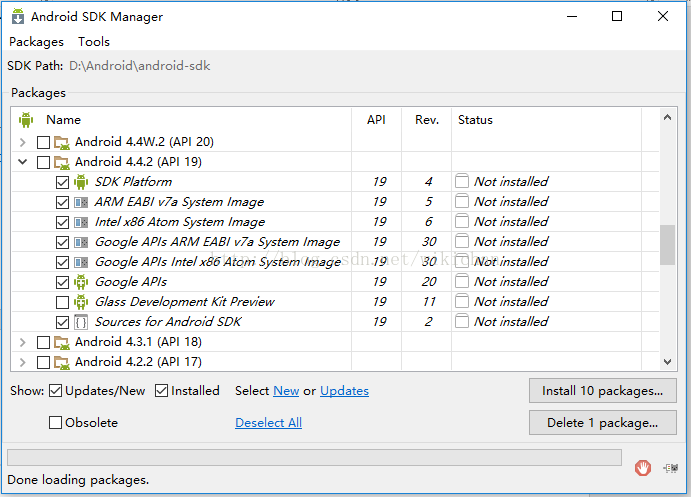Uncheck Google APIs Intel x86 Atom System Image
Image resolution: width=691 pixels, height=497 pixels.
pyautogui.click(x=63, y=262)
